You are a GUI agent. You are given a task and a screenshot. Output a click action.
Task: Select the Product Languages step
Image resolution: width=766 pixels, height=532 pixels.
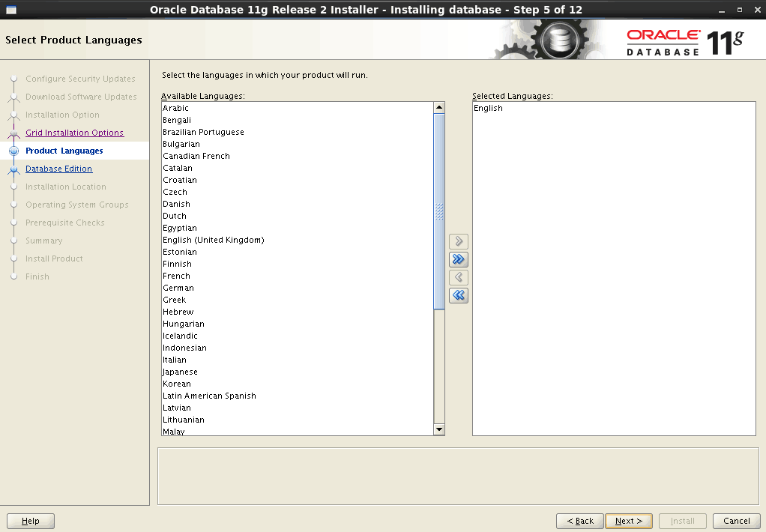(64, 151)
